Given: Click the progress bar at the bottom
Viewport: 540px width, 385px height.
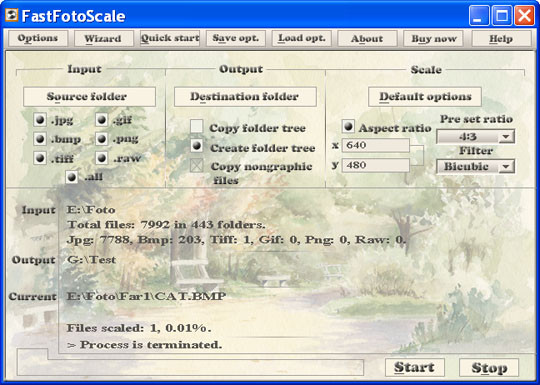Looking at the screenshot, I should [x=190, y=367].
